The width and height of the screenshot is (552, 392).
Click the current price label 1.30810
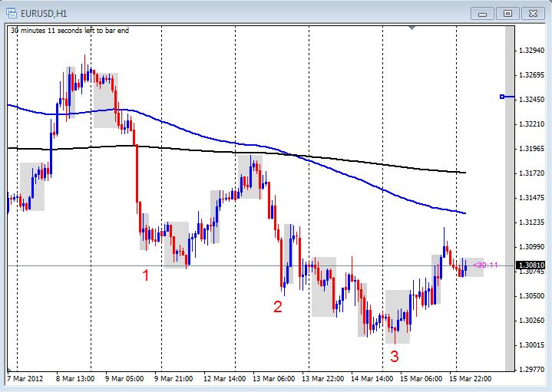pos(531,265)
